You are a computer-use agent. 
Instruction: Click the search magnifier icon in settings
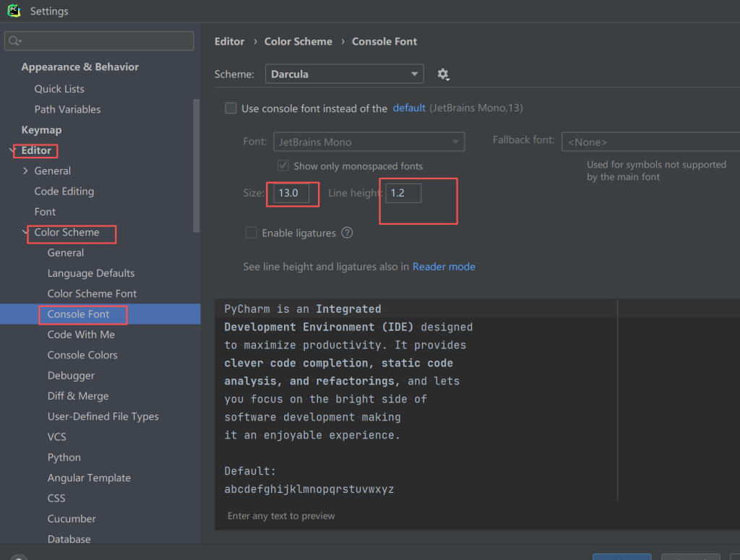pos(15,41)
